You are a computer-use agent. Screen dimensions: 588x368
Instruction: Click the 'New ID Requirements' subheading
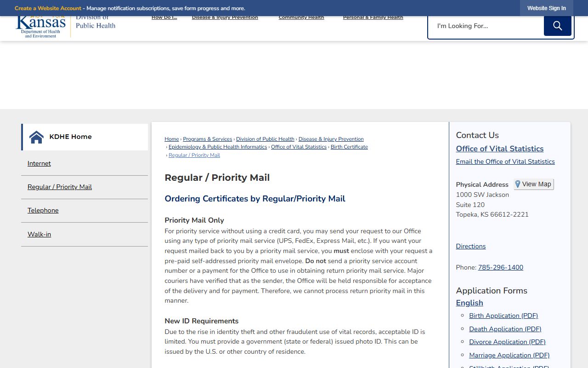(202, 321)
